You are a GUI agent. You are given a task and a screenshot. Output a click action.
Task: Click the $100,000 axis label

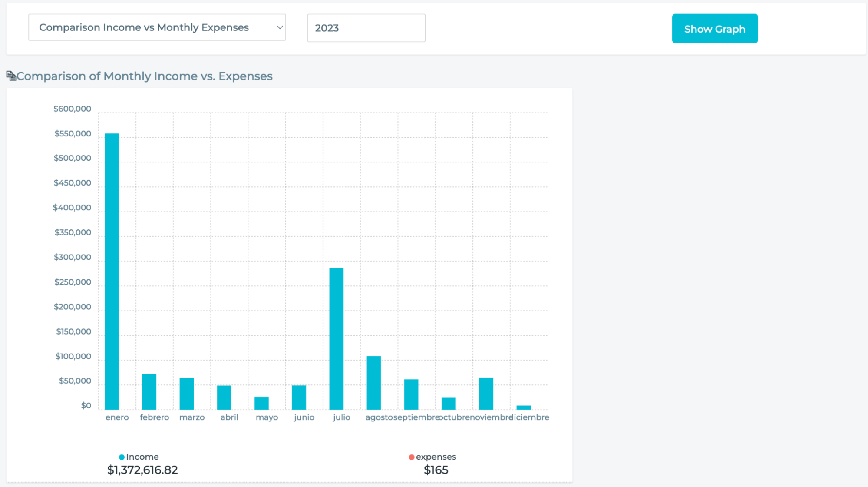pyautogui.click(x=73, y=356)
